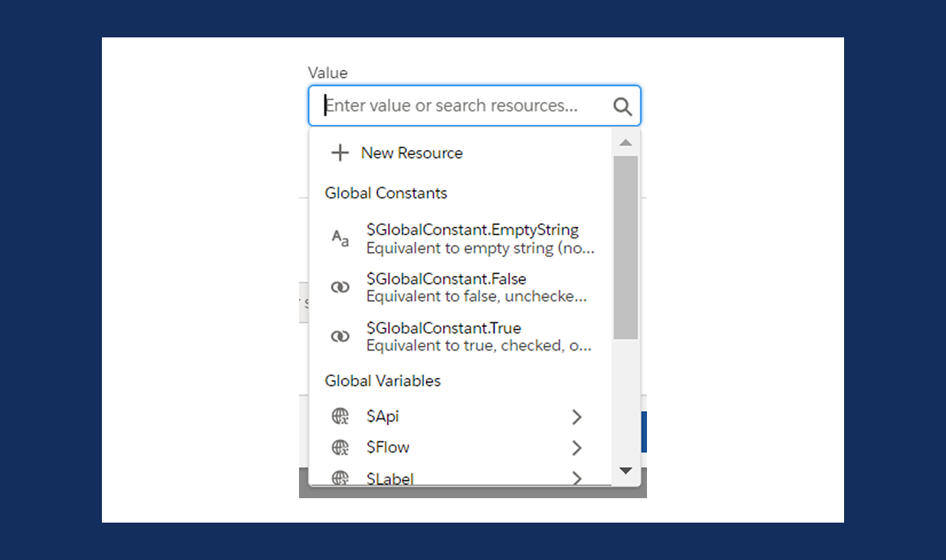
Task: Choose $GlobalConstant.True from the list
Action: tap(460, 336)
